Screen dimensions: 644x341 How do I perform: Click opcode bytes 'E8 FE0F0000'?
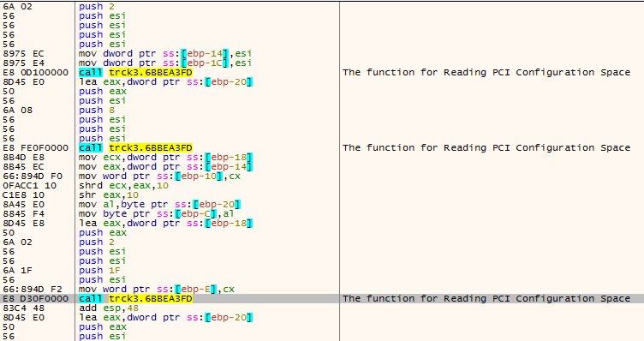tap(35, 148)
